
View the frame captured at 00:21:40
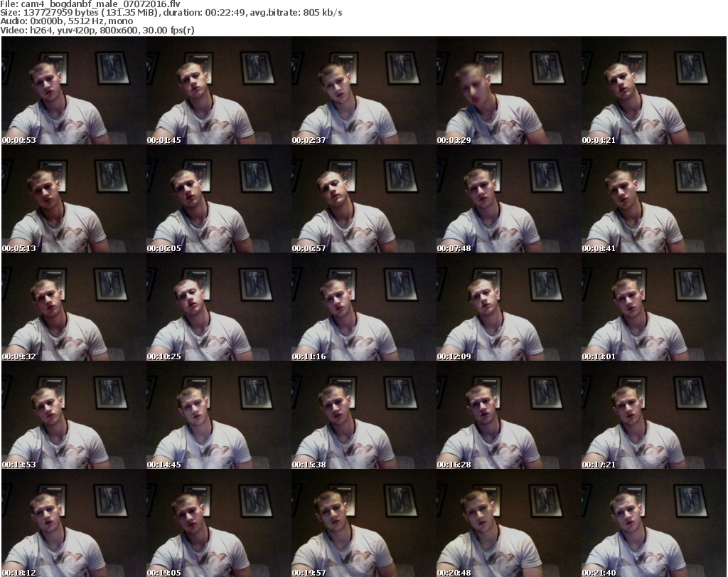point(654,523)
